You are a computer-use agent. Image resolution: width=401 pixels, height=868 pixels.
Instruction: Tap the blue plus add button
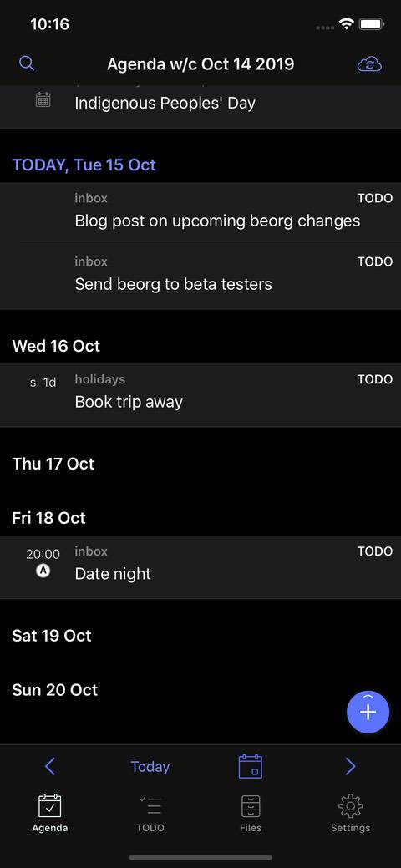[368, 712]
